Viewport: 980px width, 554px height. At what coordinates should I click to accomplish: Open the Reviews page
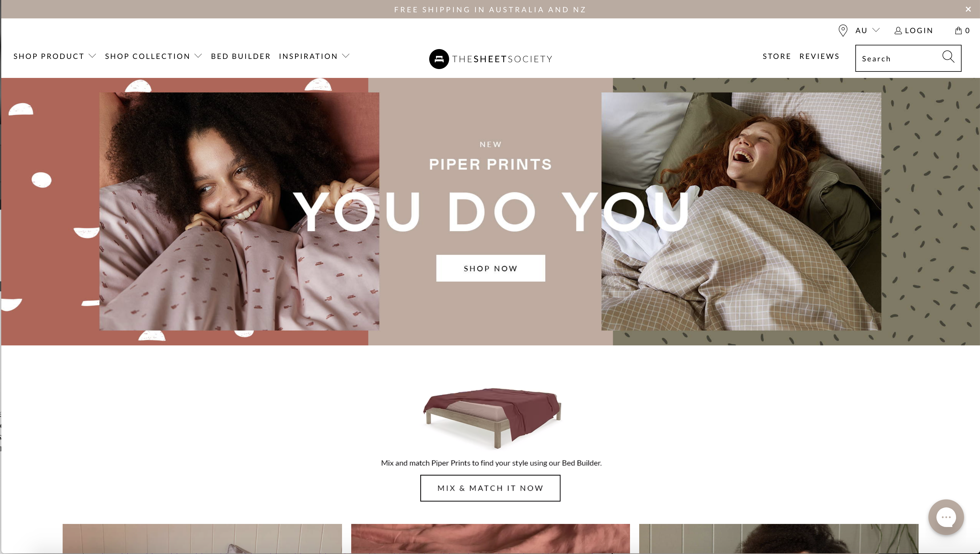tap(819, 56)
